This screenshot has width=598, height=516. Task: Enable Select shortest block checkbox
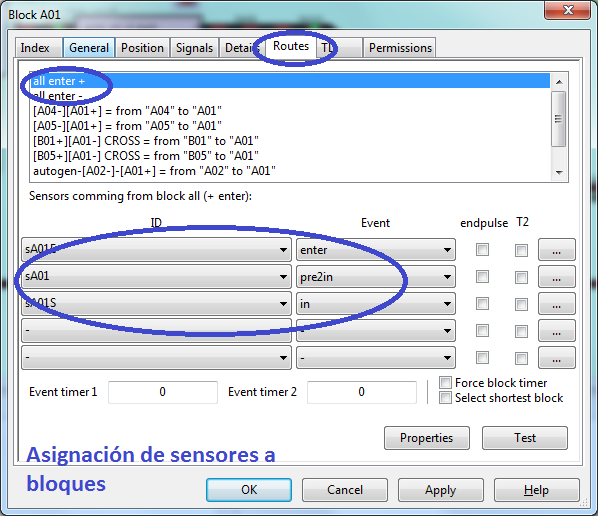445,398
